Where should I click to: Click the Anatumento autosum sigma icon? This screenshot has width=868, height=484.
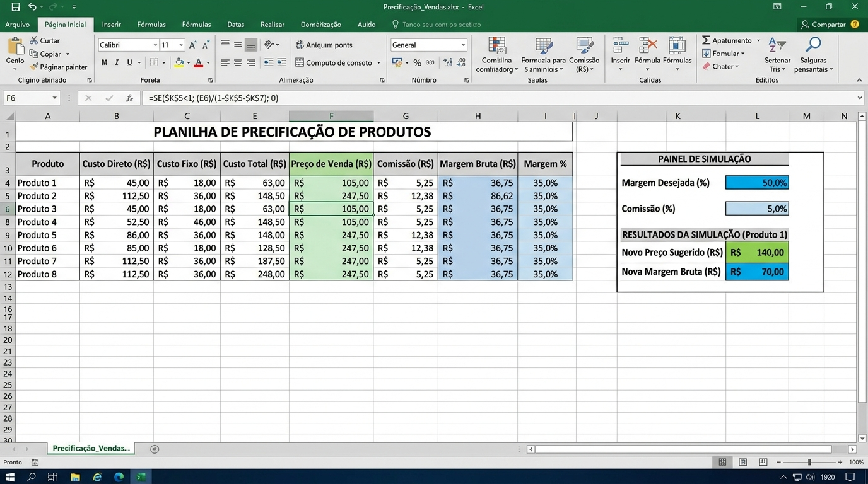(x=707, y=40)
